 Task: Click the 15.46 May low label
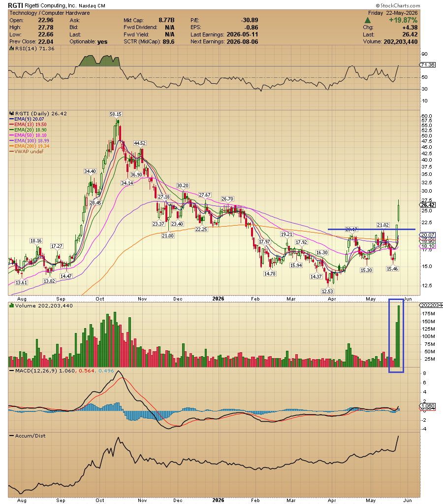[x=392, y=269]
